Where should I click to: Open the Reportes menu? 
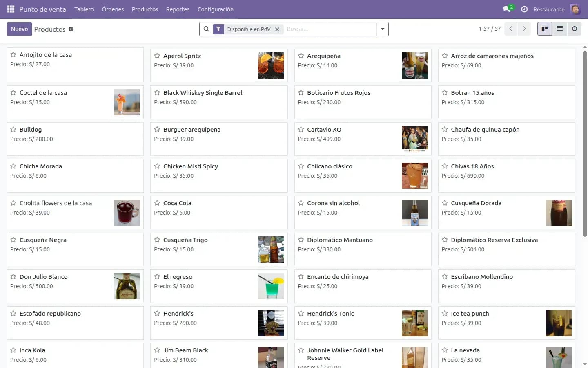tap(178, 9)
